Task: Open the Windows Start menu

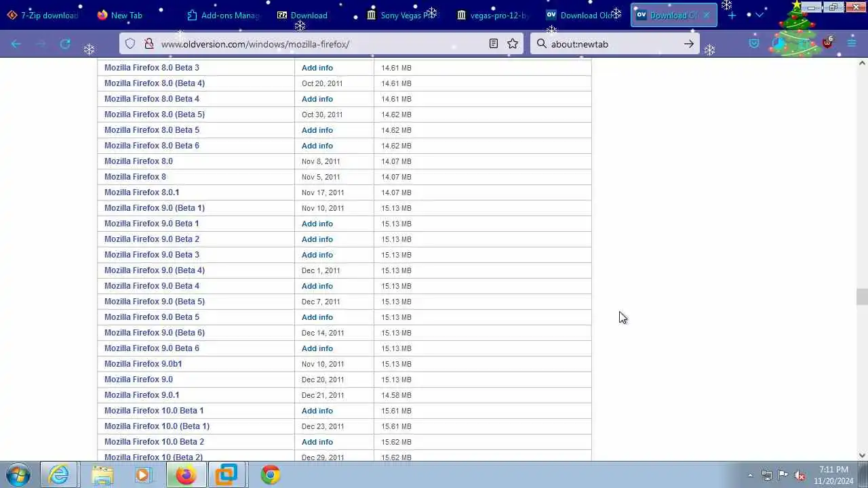Action: [x=18, y=475]
